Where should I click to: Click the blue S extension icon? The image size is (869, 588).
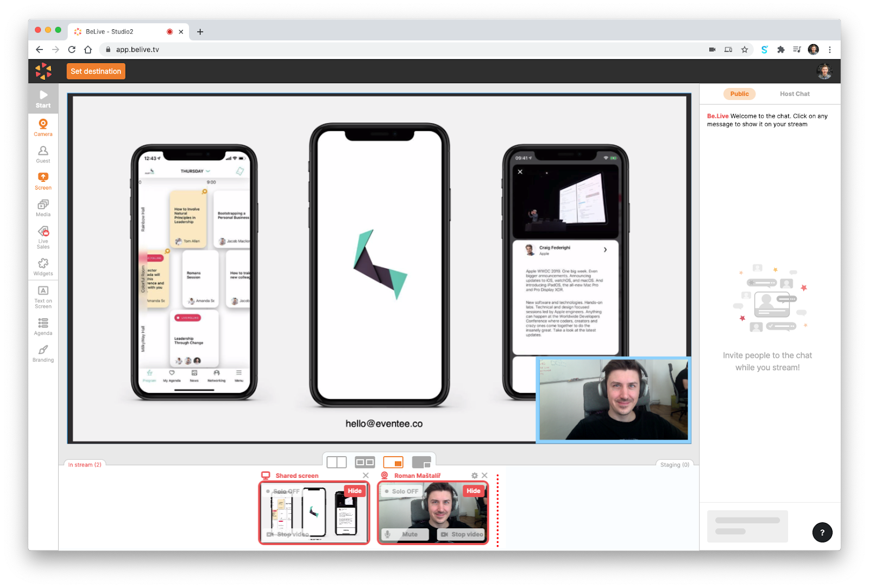[764, 49]
